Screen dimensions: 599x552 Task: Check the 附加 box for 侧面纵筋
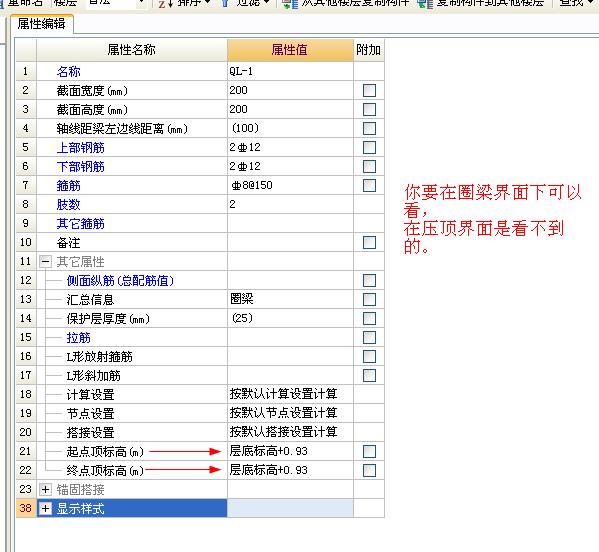coord(369,280)
